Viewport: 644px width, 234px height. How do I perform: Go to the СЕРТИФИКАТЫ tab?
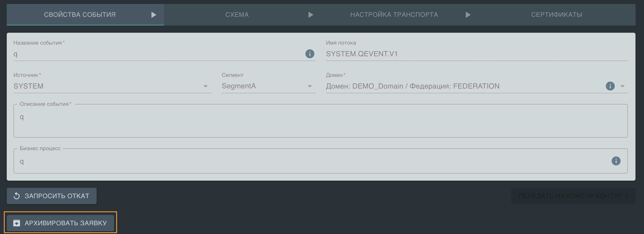[x=557, y=15]
